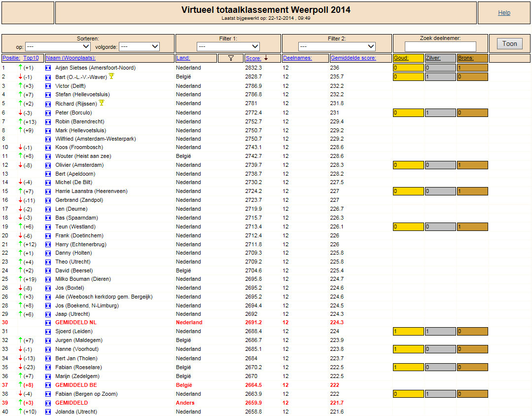This screenshot has width=532, height=416.
Task: Open the Help link
Action: point(504,13)
